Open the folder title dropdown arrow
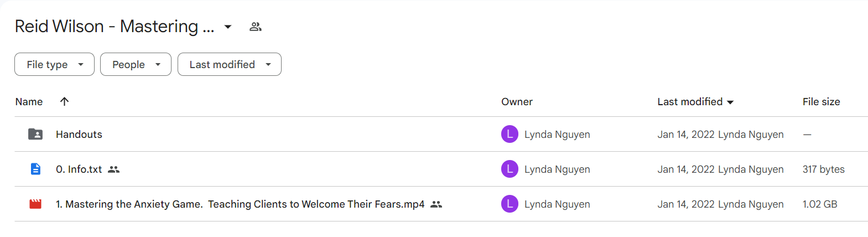Viewport: 868px width, 237px height. pyautogui.click(x=228, y=27)
